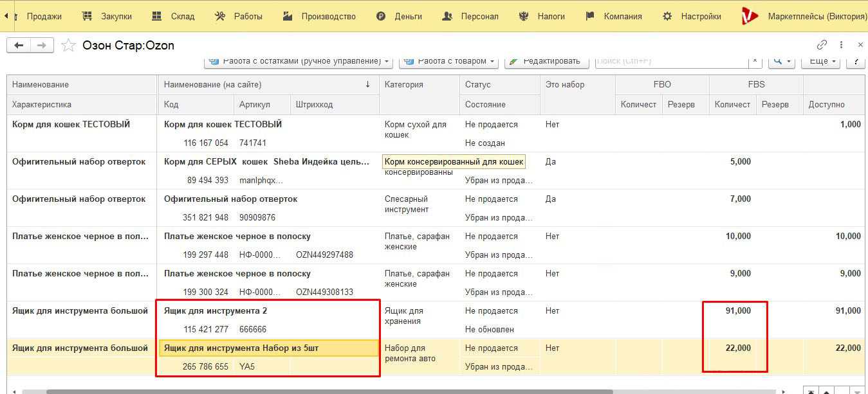
Task: Select the Корм для кошек ТЕСТОВЫЙ site name
Action: pos(223,124)
